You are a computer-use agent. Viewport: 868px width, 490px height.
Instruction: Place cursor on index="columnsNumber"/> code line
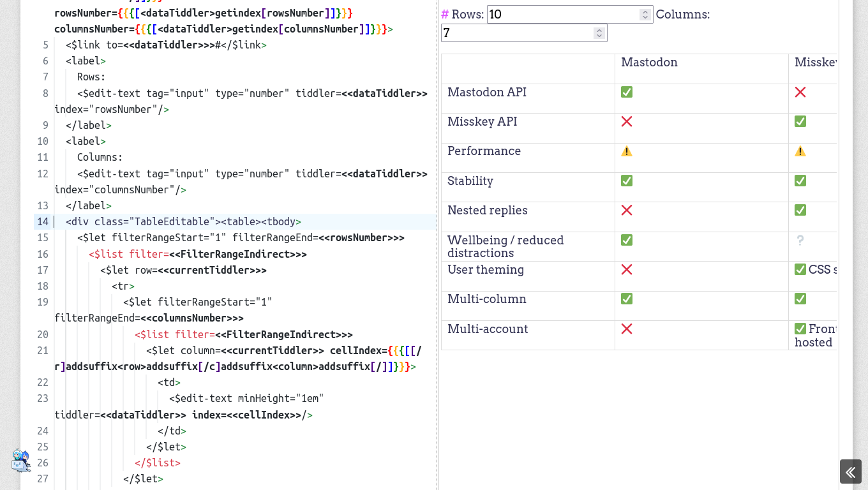click(x=120, y=189)
